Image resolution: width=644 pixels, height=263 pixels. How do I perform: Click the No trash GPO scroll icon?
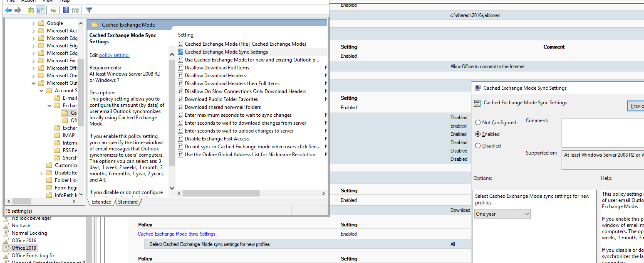pyautogui.click(x=6, y=226)
